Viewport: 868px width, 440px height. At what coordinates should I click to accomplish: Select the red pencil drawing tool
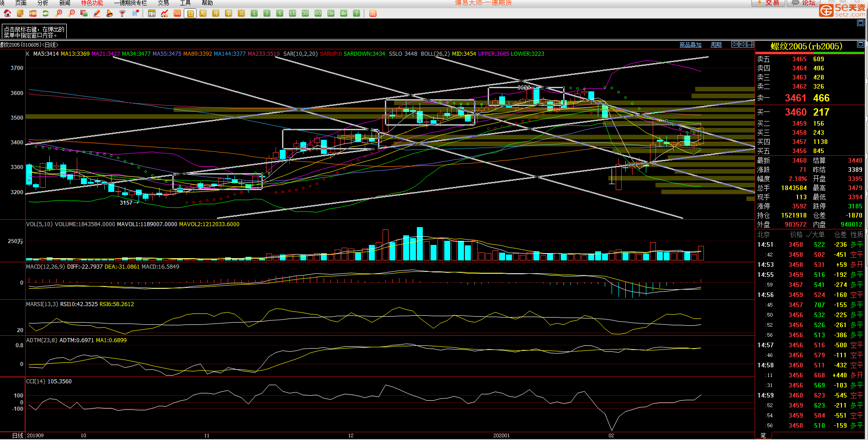(x=97, y=13)
